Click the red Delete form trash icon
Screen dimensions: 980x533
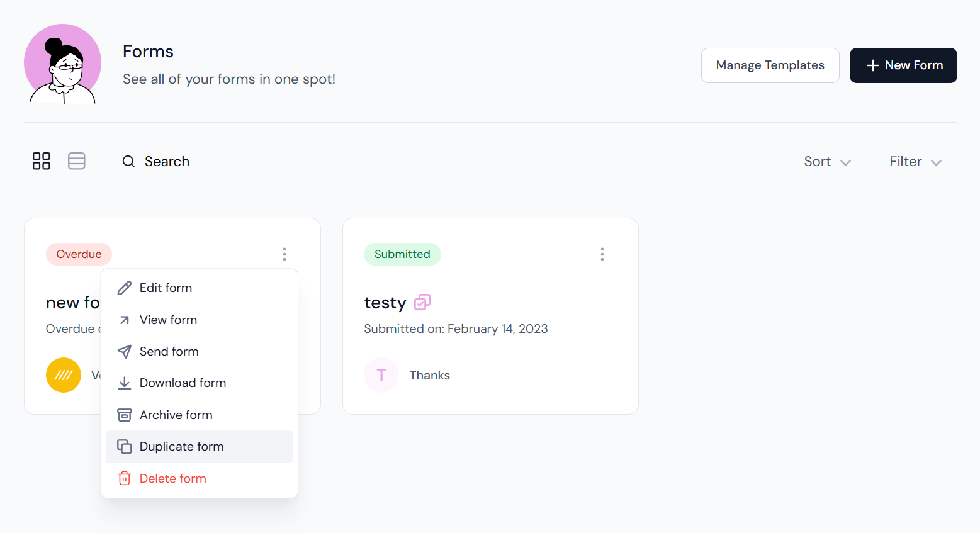click(x=125, y=478)
